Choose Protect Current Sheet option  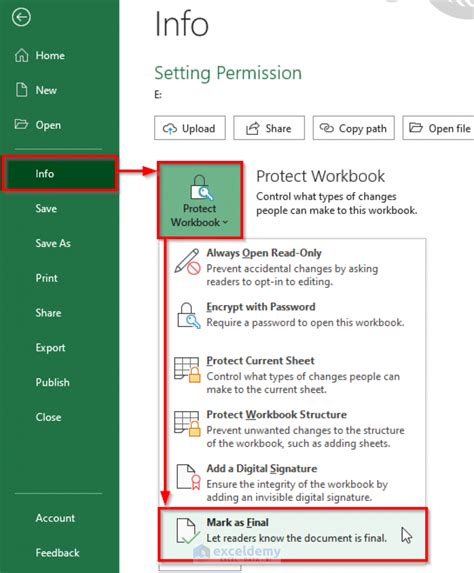[x=293, y=375]
